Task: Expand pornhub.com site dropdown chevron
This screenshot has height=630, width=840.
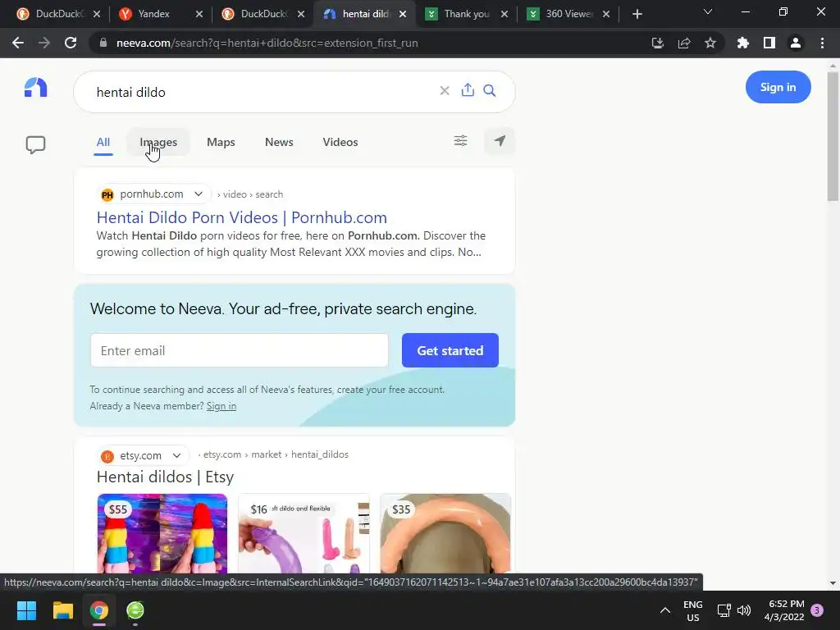Action: (199, 194)
